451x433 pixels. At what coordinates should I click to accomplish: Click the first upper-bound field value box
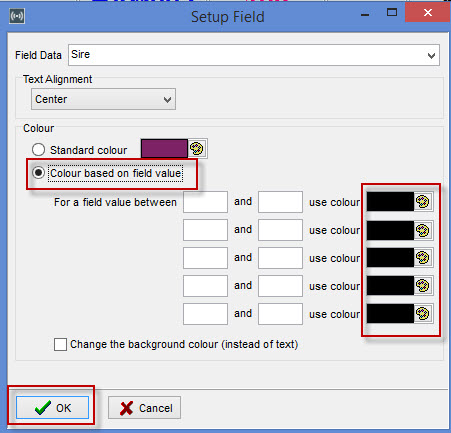(x=280, y=202)
